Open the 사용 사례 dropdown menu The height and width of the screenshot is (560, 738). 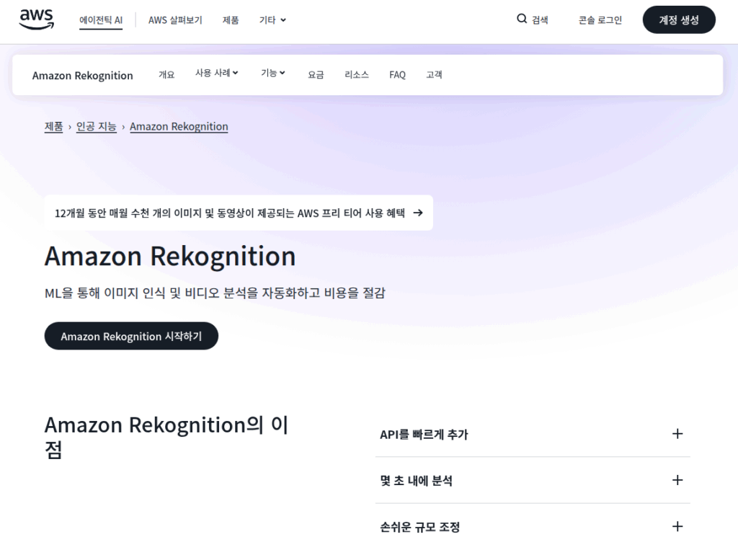(x=216, y=74)
